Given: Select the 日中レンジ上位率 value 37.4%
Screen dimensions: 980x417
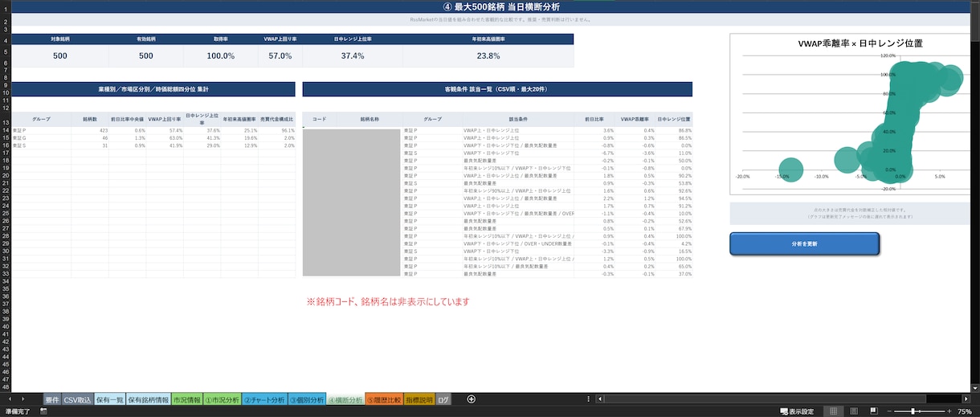Looking at the screenshot, I should [353, 56].
